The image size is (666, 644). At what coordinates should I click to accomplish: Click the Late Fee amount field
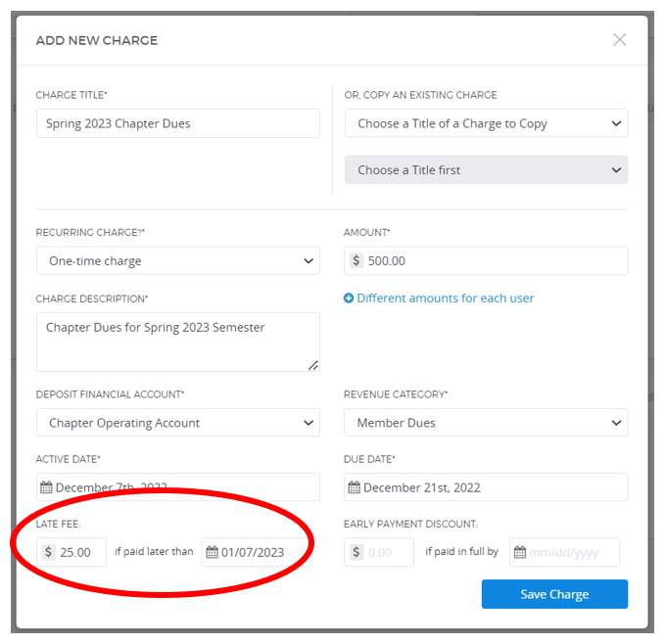[x=80, y=552]
